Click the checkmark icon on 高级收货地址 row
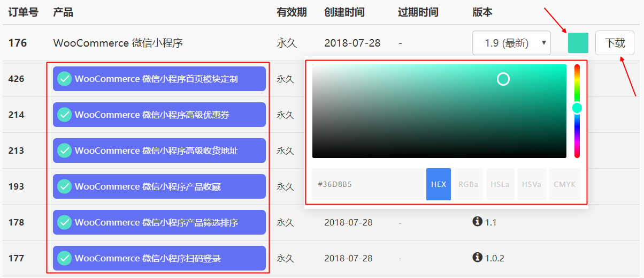Image resolution: width=644 pixels, height=278 pixels. coord(65,151)
